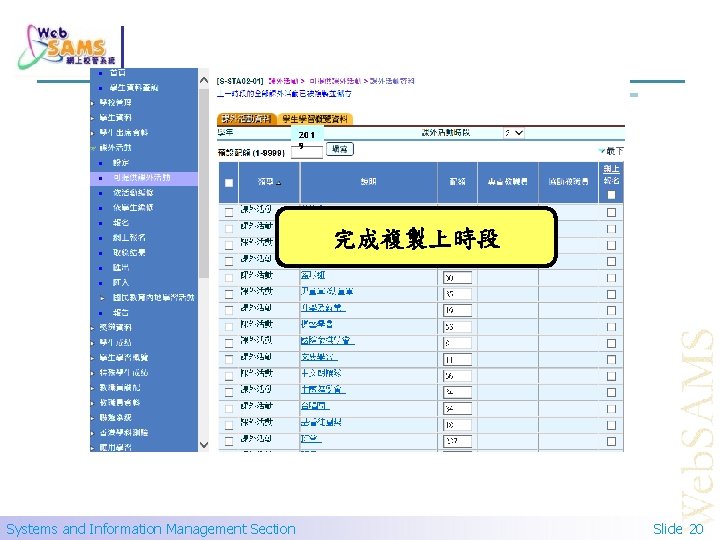720x540 pixels.
Task: Click the 預設記錄 (1-9999) input field
Action: click(x=307, y=152)
